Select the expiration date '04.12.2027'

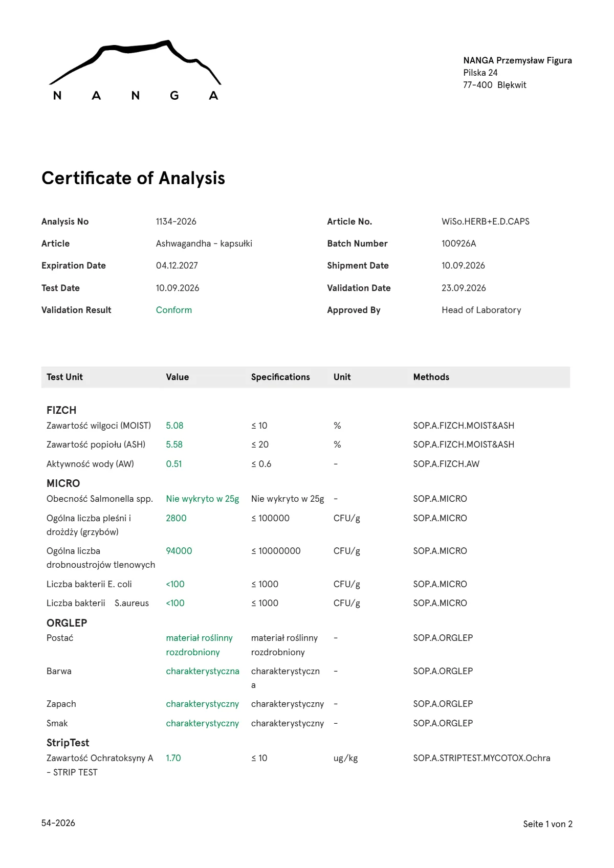[177, 265]
